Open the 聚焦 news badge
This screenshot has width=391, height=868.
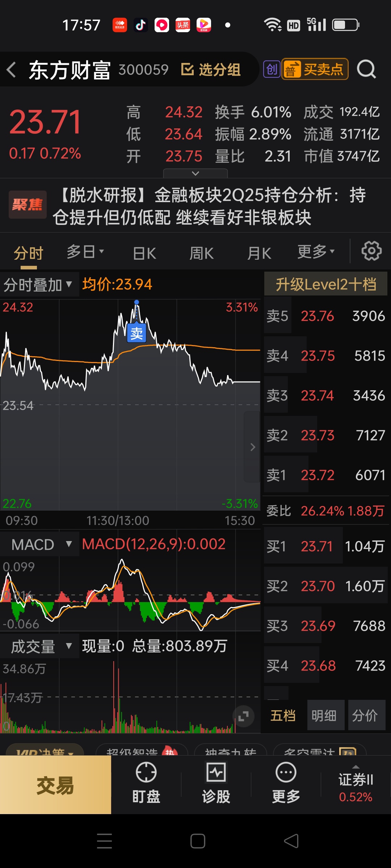pos(28,205)
